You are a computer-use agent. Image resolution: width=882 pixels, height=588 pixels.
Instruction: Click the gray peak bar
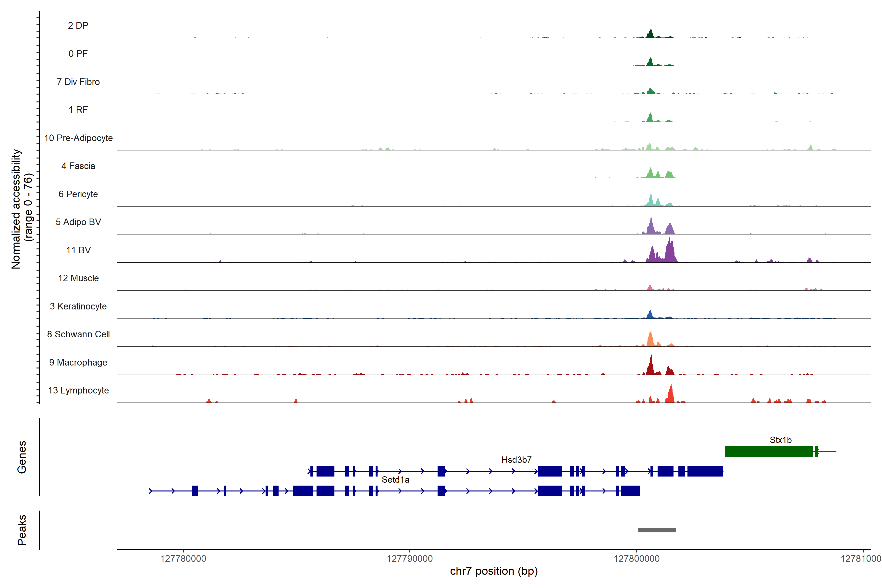pos(657,530)
